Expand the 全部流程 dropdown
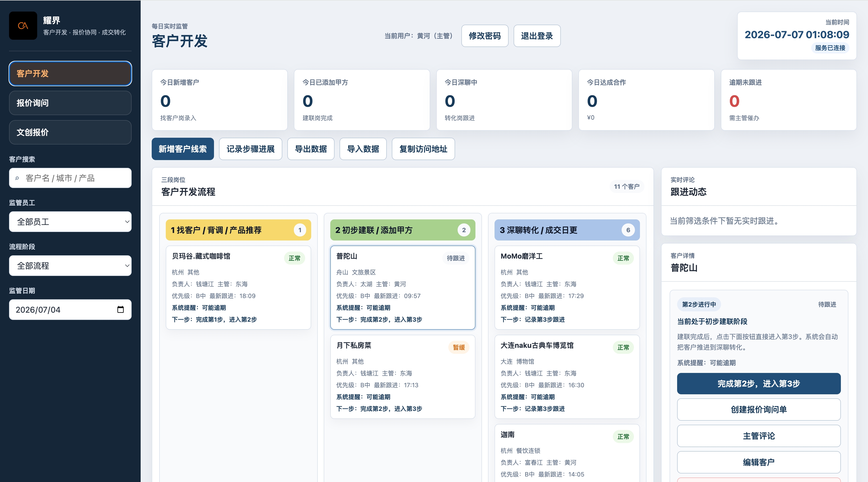The width and height of the screenshot is (868, 482). click(70, 266)
